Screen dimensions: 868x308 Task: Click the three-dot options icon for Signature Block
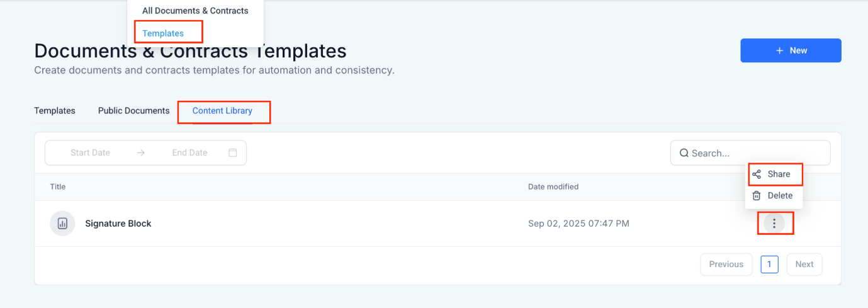tap(774, 224)
